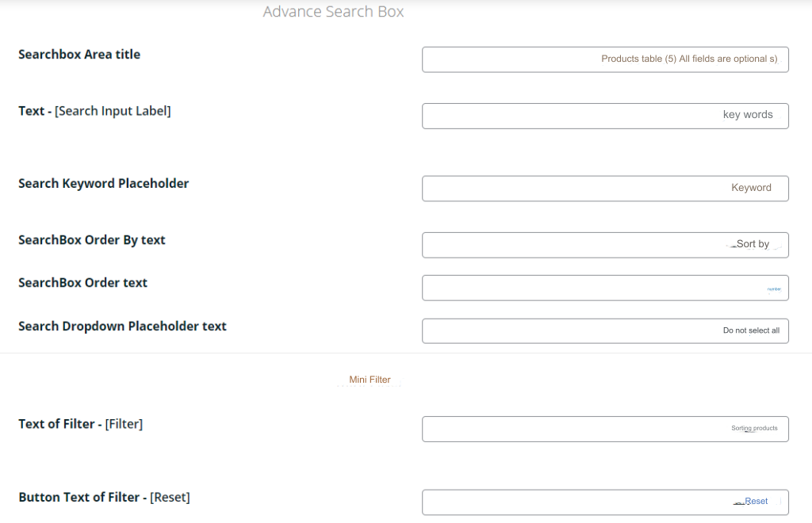The height and width of the screenshot is (523, 812).
Task: Click the Searchbox Area title input field
Action: click(x=605, y=59)
